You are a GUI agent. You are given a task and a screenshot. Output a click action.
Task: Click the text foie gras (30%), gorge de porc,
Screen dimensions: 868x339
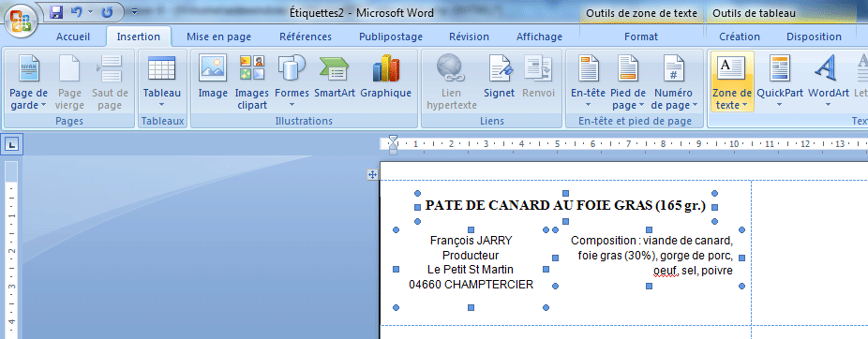click(655, 256)
